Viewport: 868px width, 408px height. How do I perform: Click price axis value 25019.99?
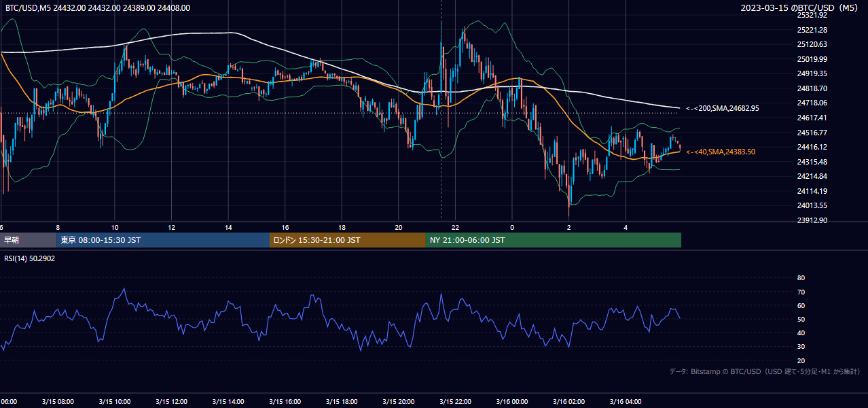coord(812,59)
